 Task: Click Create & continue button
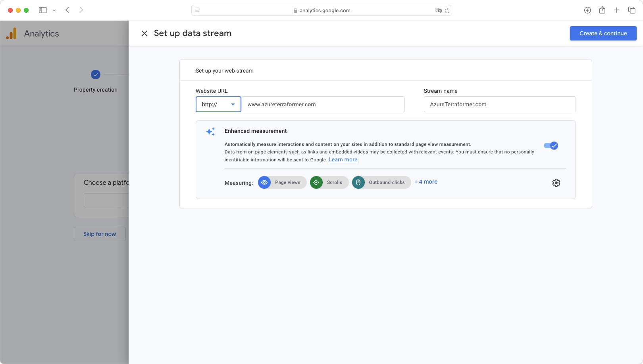pos(603,33)
